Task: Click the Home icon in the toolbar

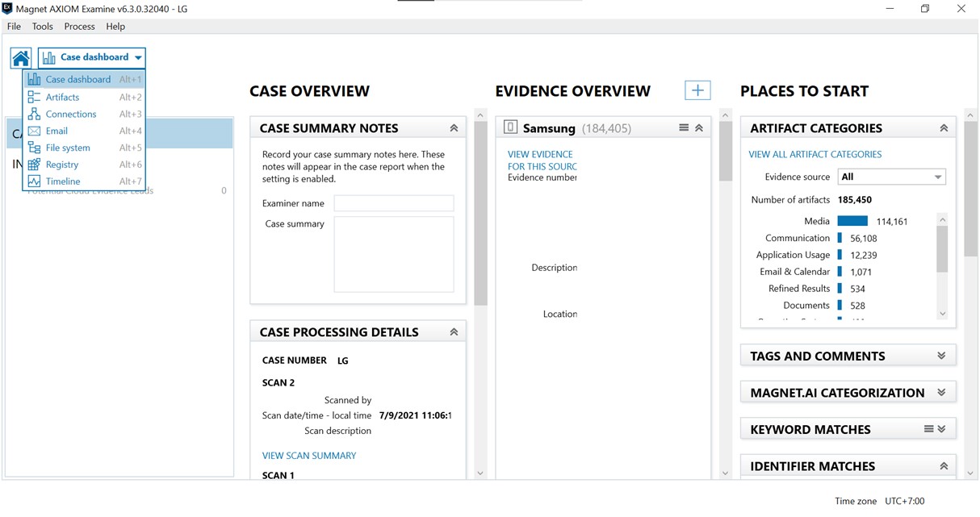Action: point(20,57)
